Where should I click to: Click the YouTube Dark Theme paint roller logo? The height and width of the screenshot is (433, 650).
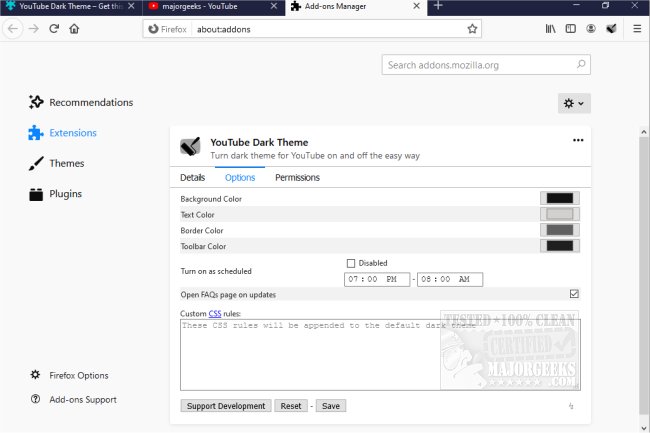pos(190,146)
